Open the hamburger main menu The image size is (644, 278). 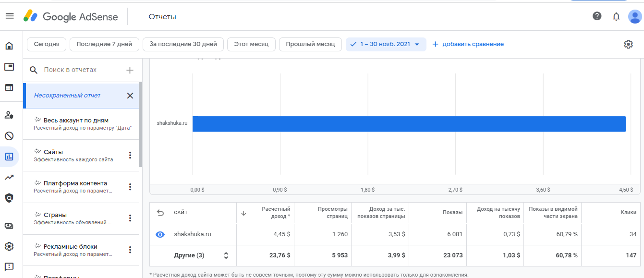(10, 16)
